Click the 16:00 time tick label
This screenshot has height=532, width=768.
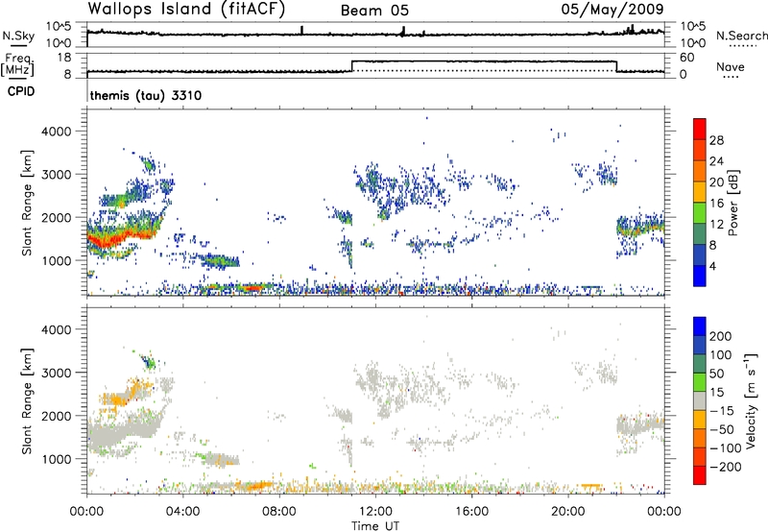471,512
